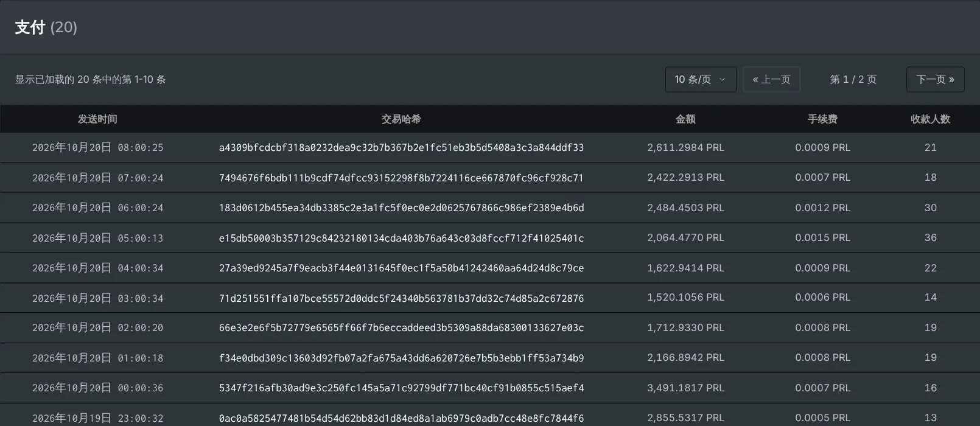Open transaction hash starting with 7494676f
The width and height of the screenshot is (980, 426).
[401, 178]
